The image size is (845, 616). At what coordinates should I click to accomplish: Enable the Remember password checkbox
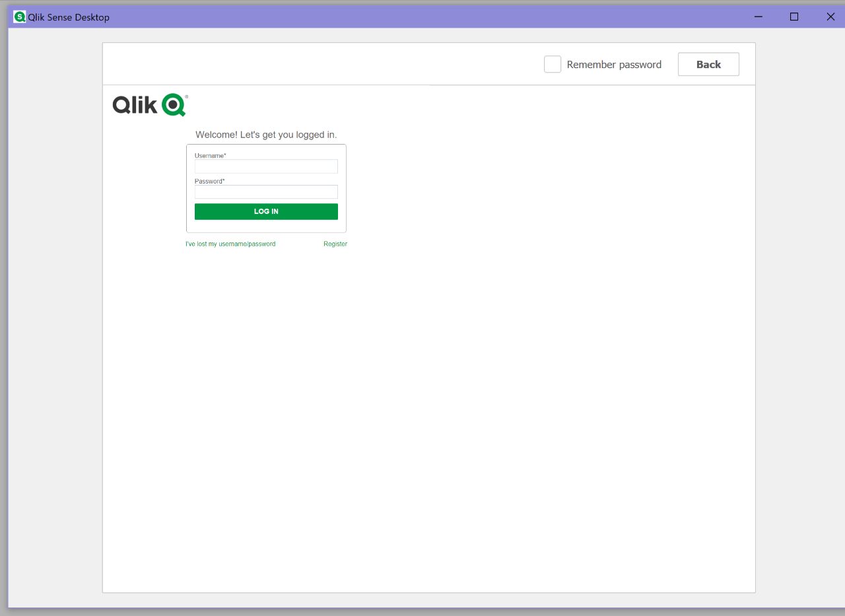[553, 64]
